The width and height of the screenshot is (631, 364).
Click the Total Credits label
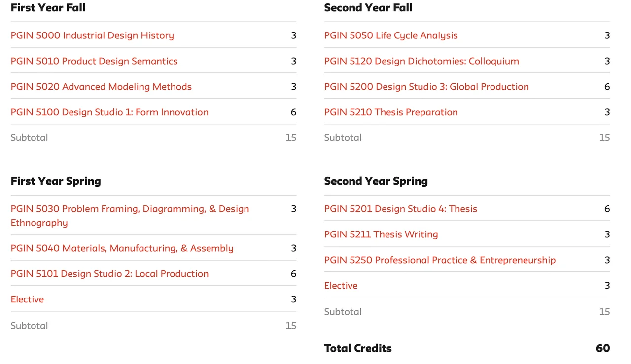pyautogui.click(x=358, y=348)
